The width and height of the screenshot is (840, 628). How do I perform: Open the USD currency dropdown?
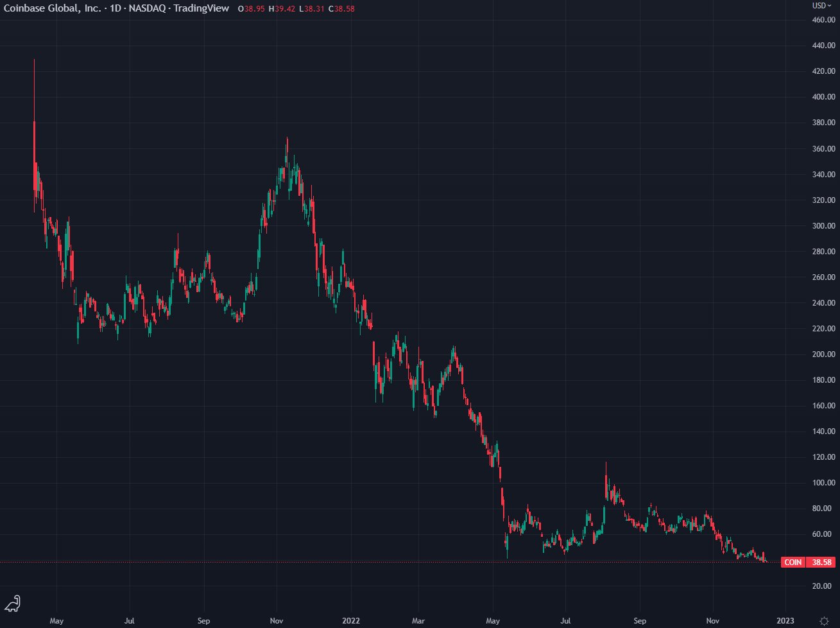coord(822,5)
